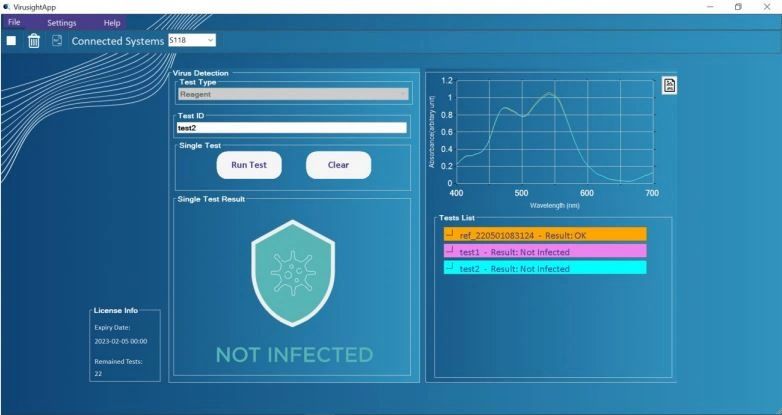This screenshot has height=415, width=782.
Task: Click the export graph icon beside chart
Action: (669, 85)
